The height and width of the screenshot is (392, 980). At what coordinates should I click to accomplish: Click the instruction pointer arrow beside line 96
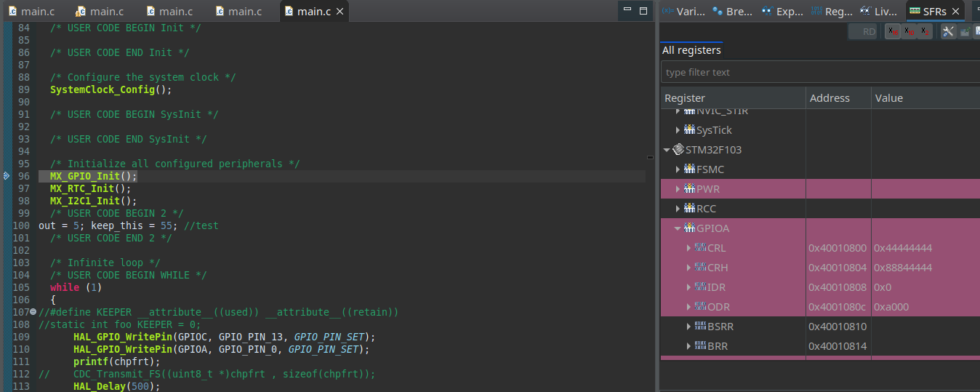click(7, 176)
